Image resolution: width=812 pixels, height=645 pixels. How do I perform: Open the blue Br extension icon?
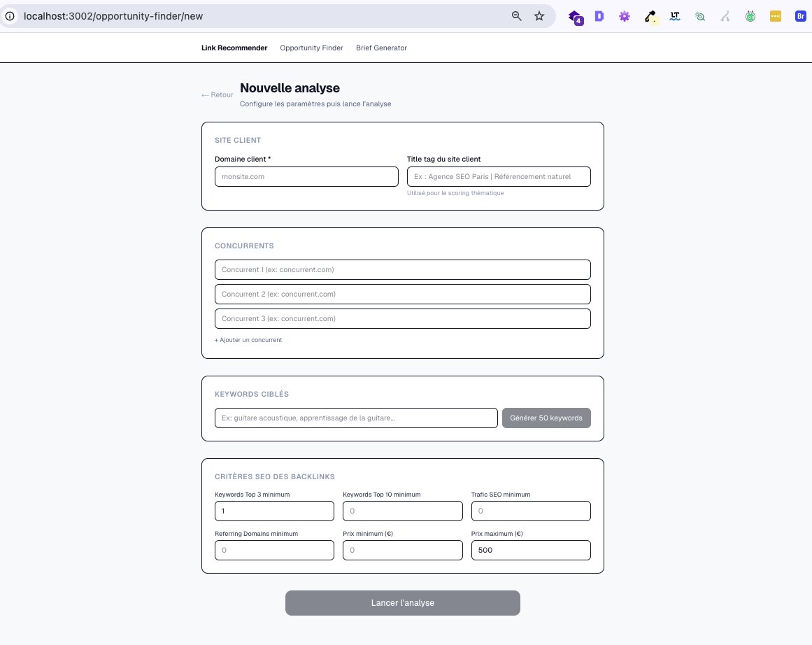(x=801, y=16)
